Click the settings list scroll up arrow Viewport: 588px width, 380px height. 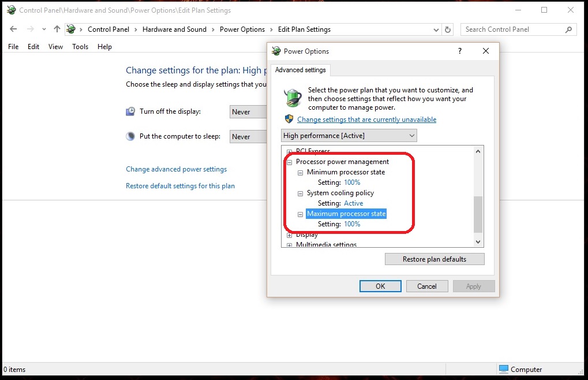coord(478,151)
